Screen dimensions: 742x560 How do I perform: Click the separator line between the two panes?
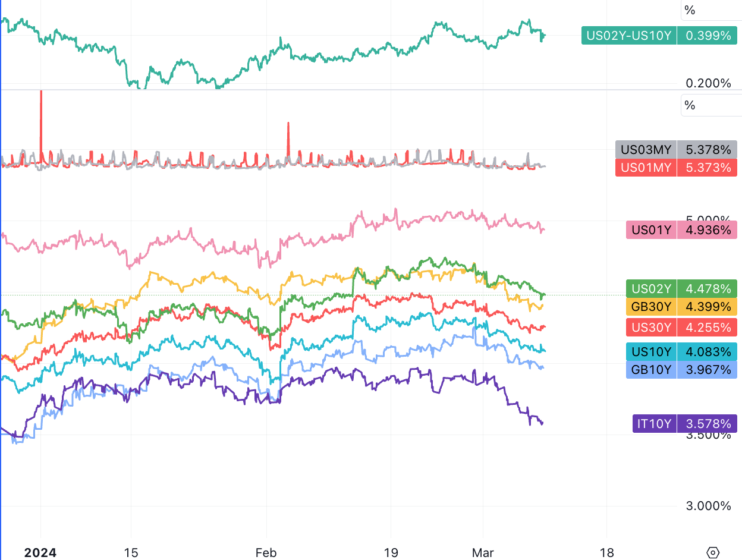pos(357,90)
